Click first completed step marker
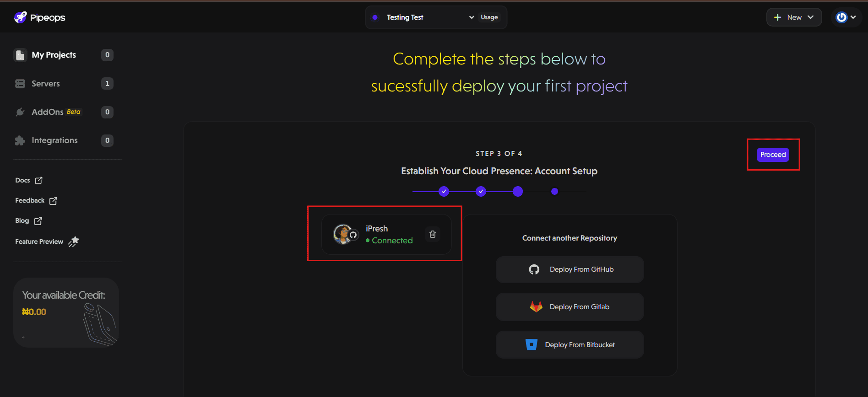 pyautogui.click(x=444, y=192)
